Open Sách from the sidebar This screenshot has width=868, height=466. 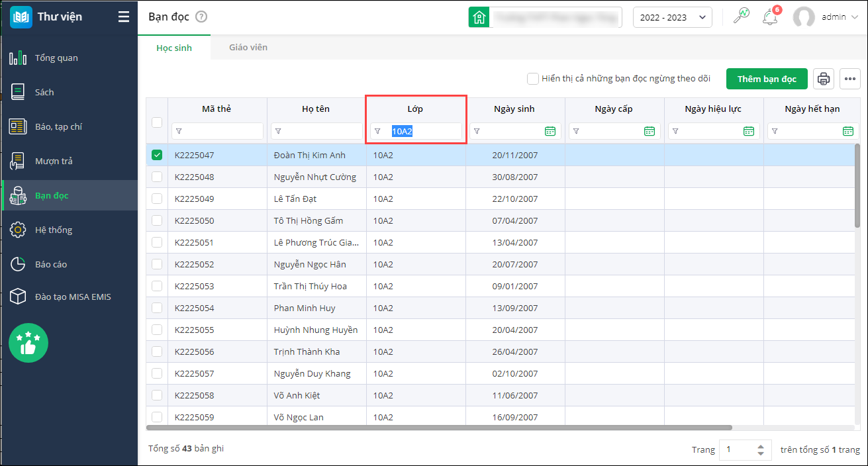pos(69,92)
